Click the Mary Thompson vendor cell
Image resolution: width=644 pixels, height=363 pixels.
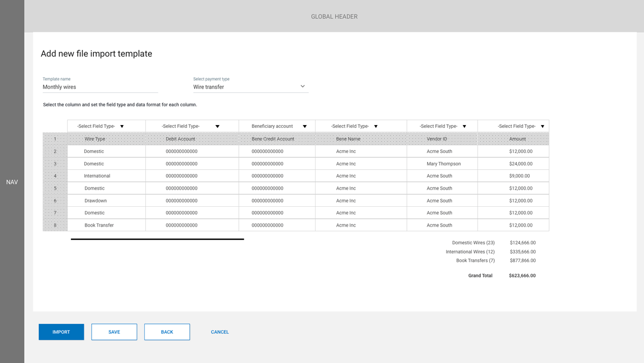pos(442,164)
